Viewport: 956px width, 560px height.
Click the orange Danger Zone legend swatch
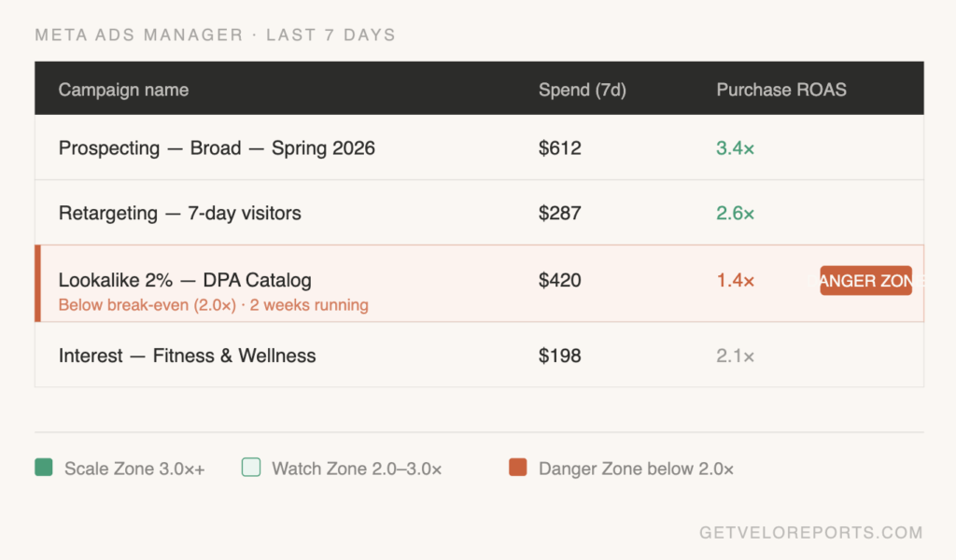pos(517,468)
